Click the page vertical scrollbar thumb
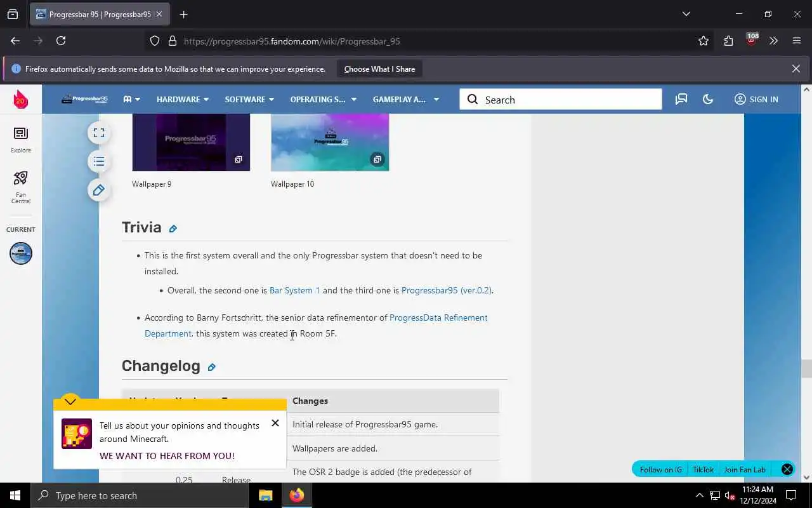Viewport: 812px width, 508px height. click(x=806, y=368)
